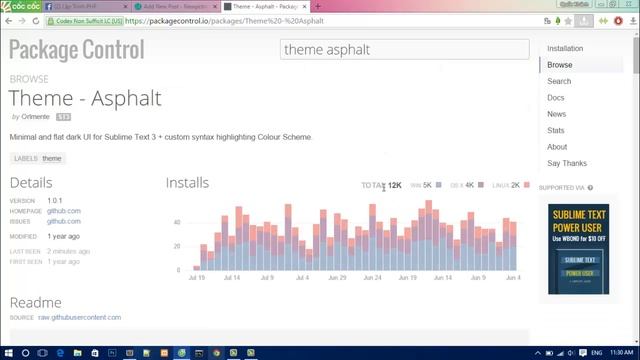This screenshot has width=640, height=360.
Task: Open Task View on the taskbar
Action: [x=42, y=353]
